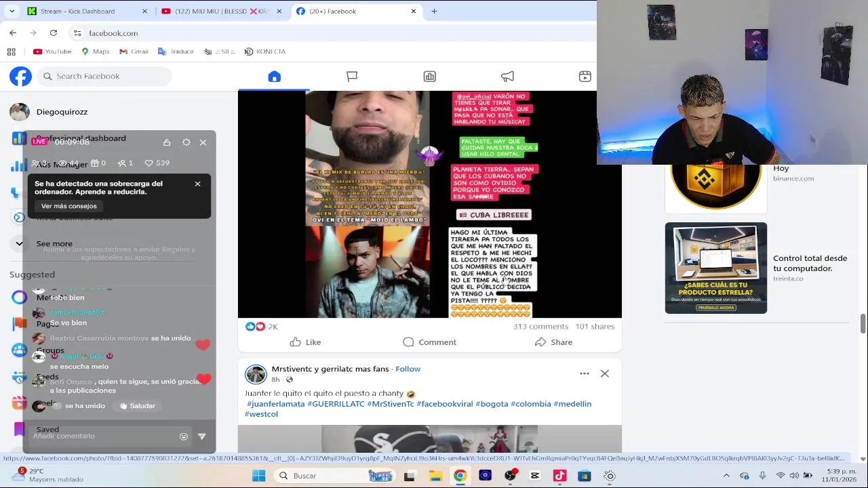Click the browser back arrow
This screenshot has height=488, width=868.
[13, 33]
